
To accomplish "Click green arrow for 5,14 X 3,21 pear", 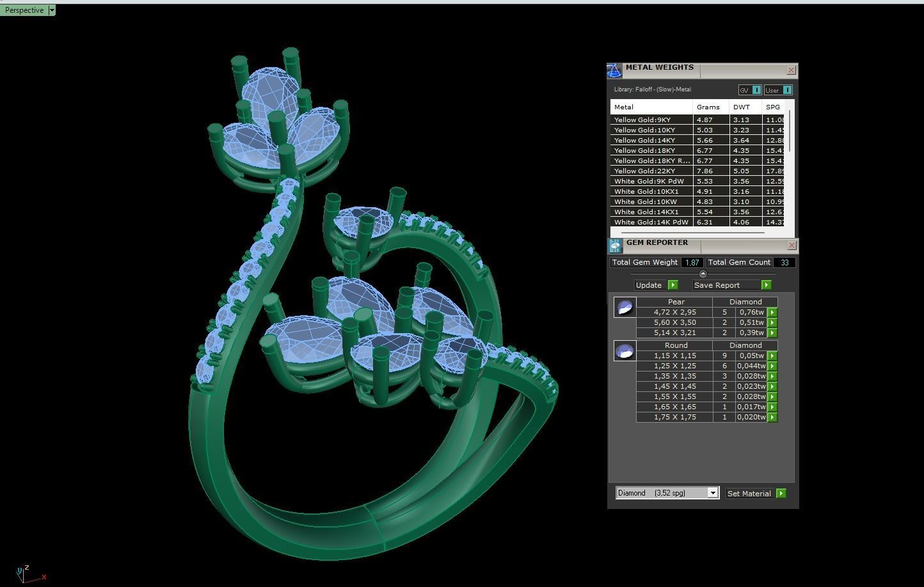I will click(772, 333).
